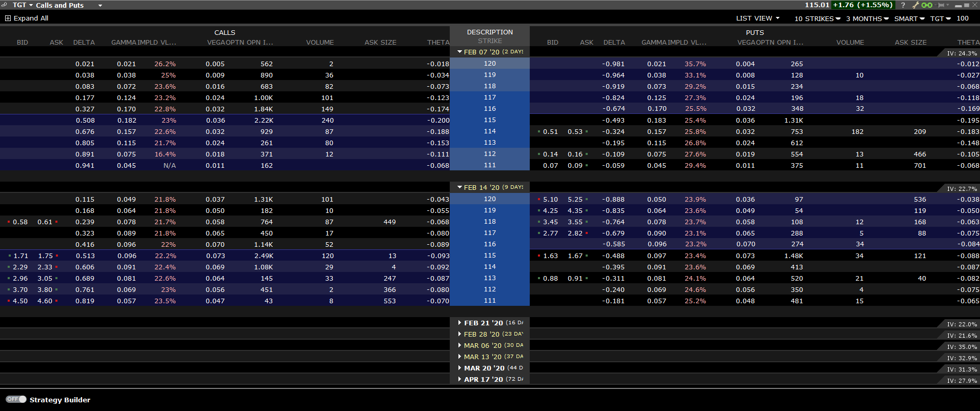Open the 10 STRIKES dropdown

click(817, 18)
